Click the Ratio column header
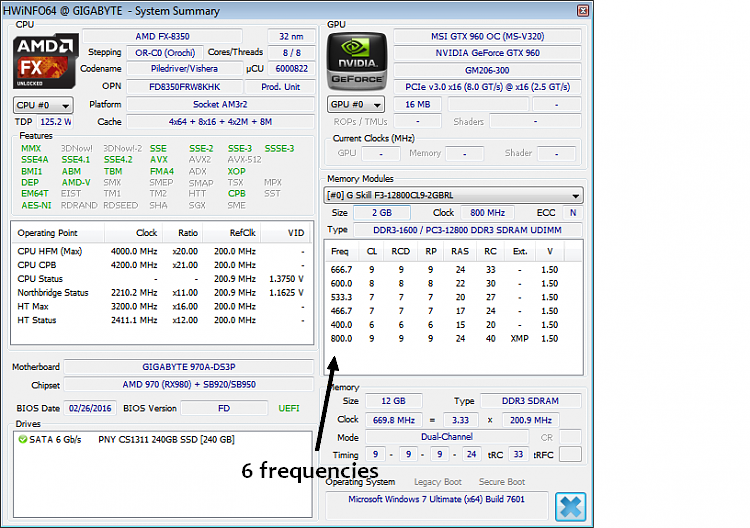The height and width of the screenshot is (528, 750). [x=183, y=233]
